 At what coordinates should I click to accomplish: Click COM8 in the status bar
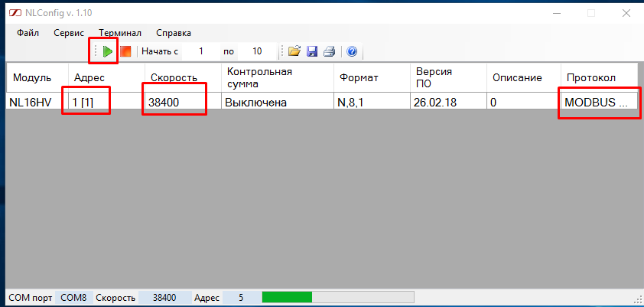point(73,298)
